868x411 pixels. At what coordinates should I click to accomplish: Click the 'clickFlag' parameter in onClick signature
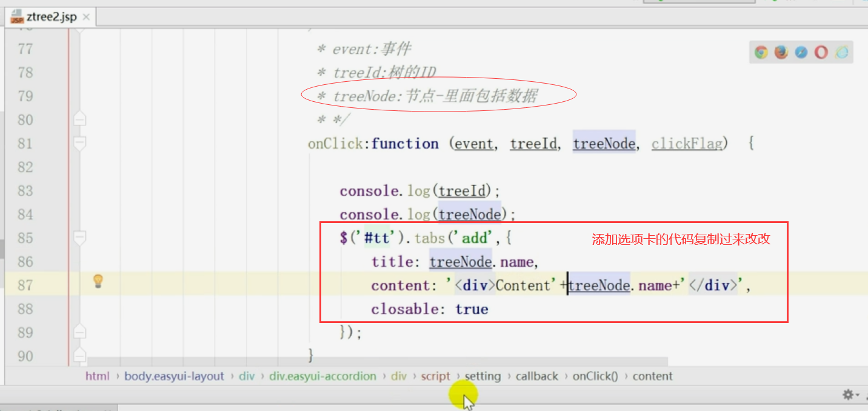pyautogui.click(x=687, y=144)
